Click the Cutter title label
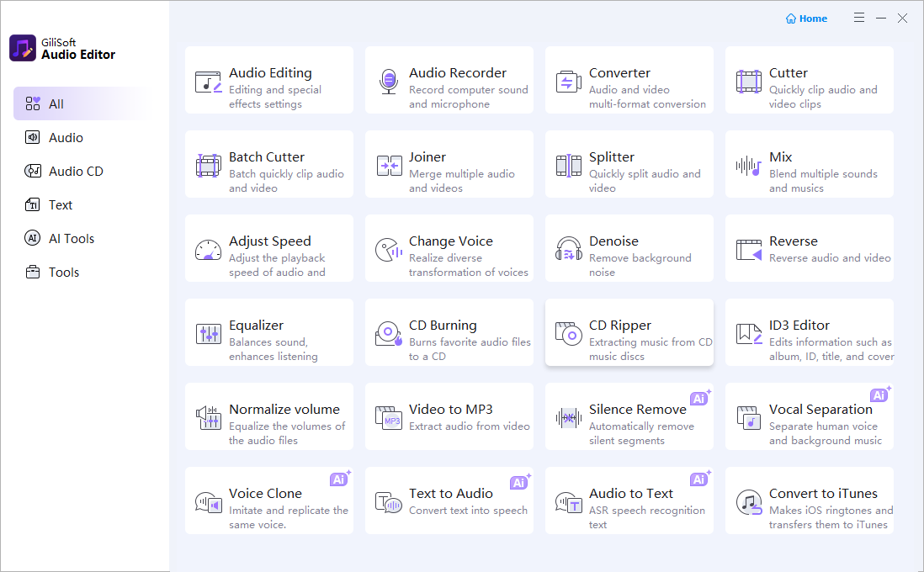The image size is (924, 572). (788, 72)
